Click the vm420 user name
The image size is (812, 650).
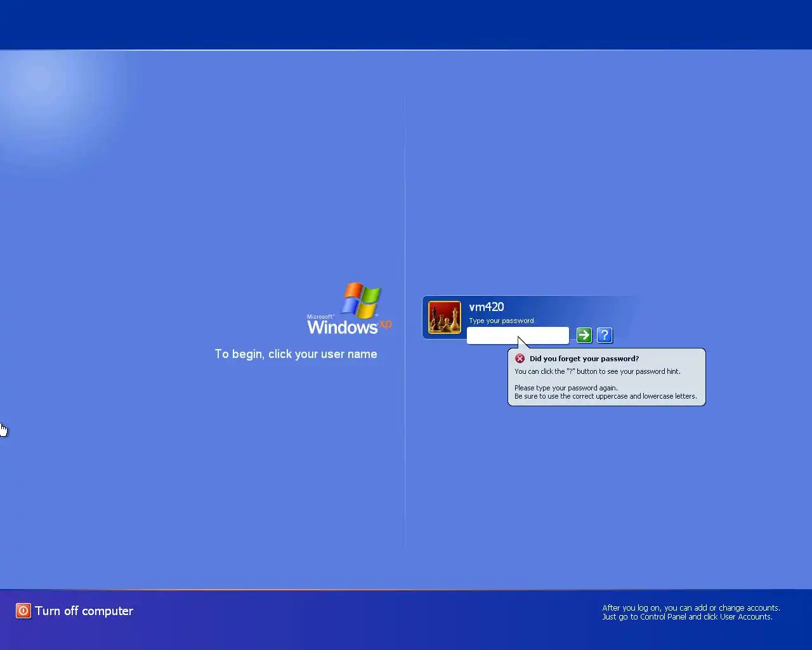pyautogui.click(x=487, y=307)
